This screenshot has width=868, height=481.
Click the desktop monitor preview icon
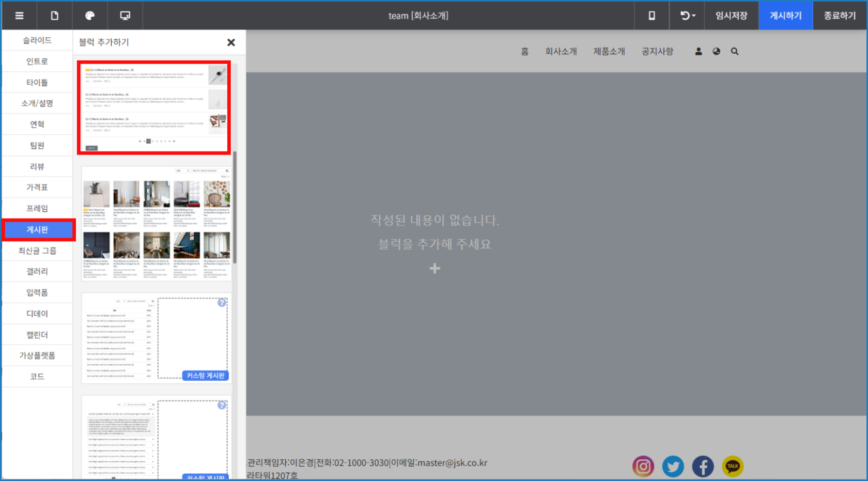click(x=125, y=15)
